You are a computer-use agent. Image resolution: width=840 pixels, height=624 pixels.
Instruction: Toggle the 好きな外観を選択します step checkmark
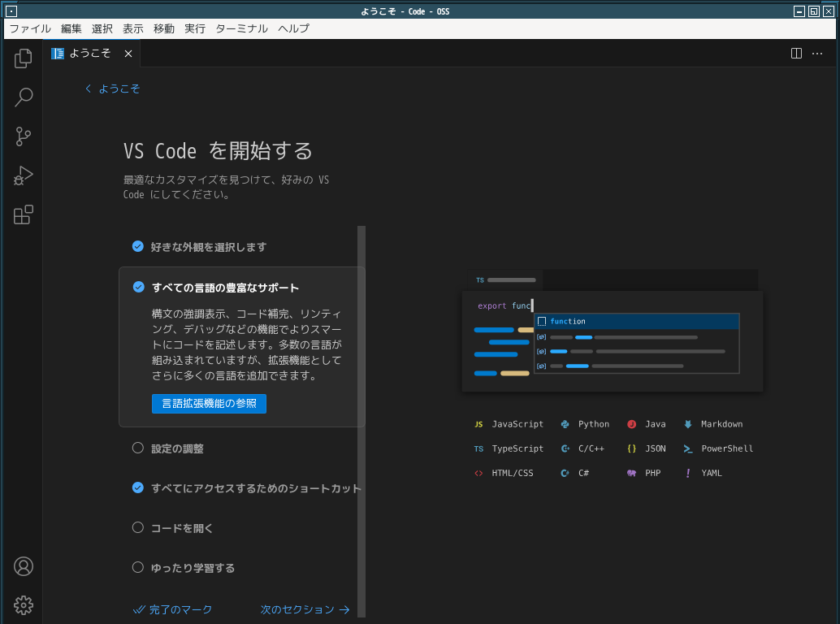[x=137, y=246]
